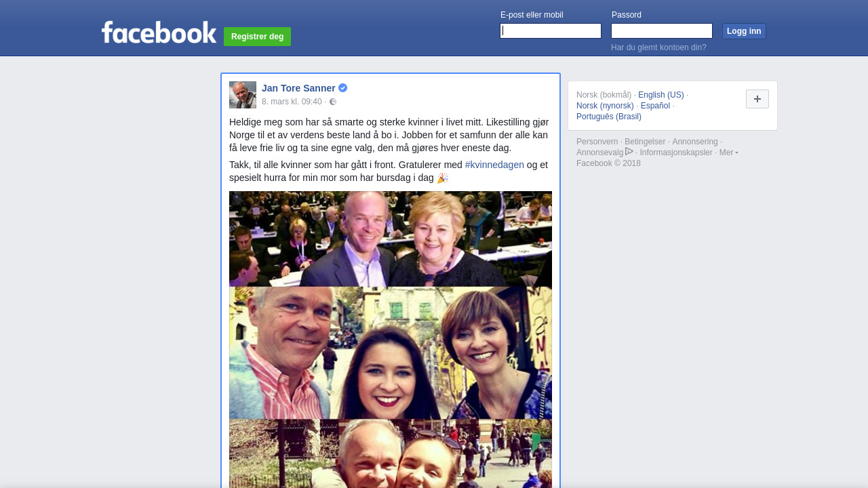Switch language to English (US)
Image resolution: width=868 pixels, height=488 pixels.
pos(661,95)
